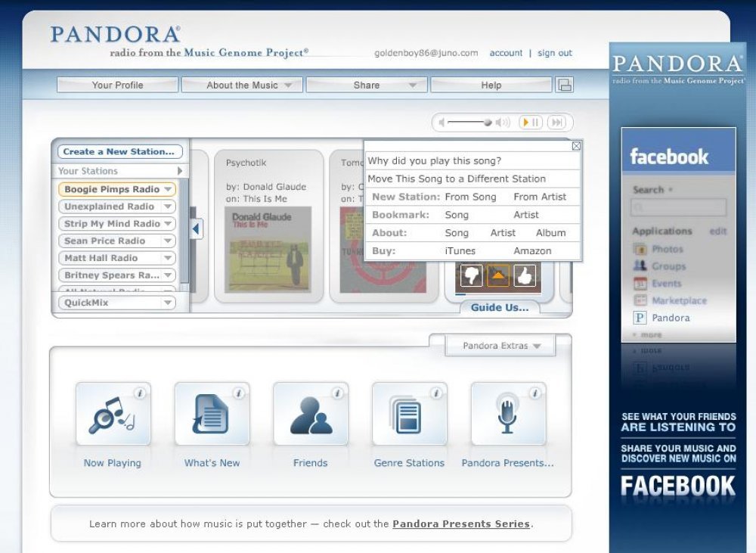
Task: Open the Now Playing music note icon
Action: coord(113,414)
